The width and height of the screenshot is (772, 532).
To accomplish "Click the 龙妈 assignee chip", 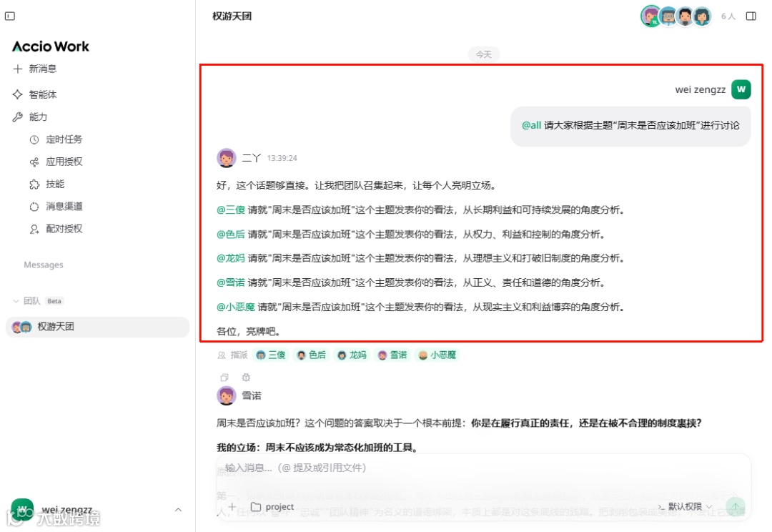I will (352, 355).
